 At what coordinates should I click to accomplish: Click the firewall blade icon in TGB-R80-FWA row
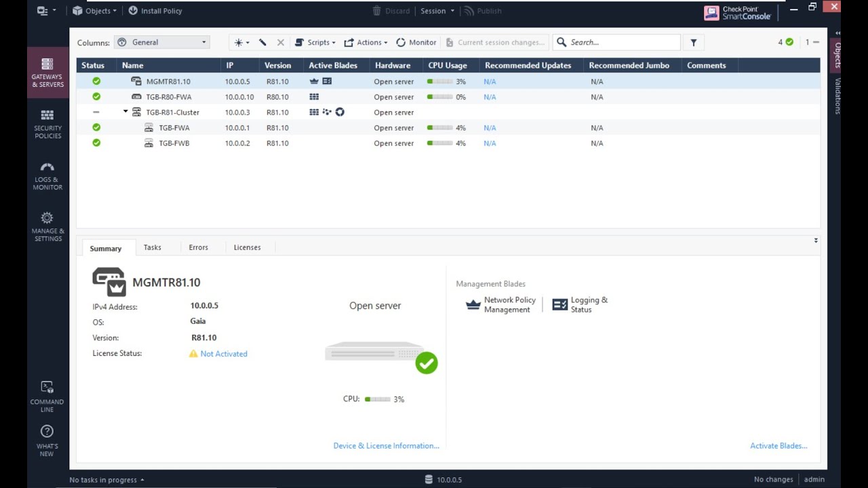click(x=314, y=97)
